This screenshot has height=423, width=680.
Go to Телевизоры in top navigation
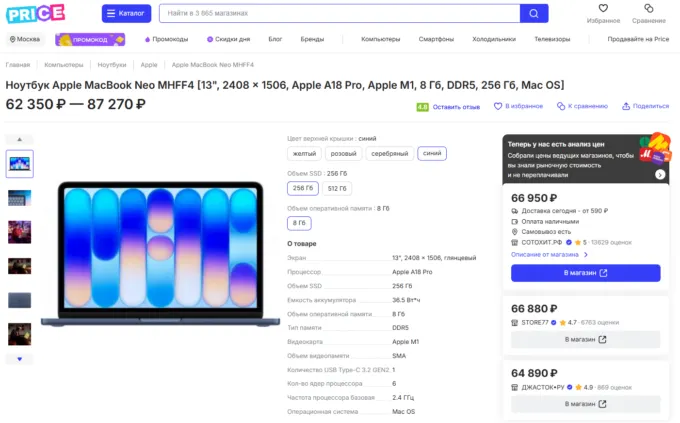(552, 39)
